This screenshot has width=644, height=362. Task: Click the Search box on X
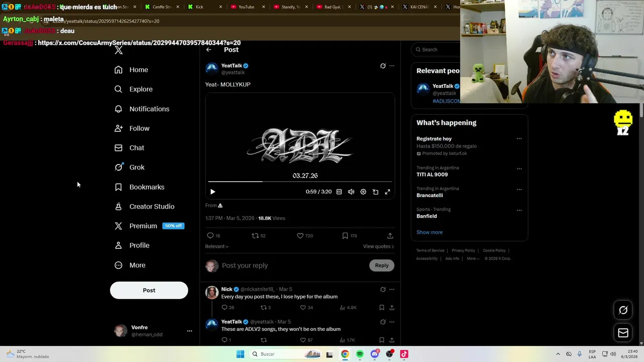click(x=436, y=49)
